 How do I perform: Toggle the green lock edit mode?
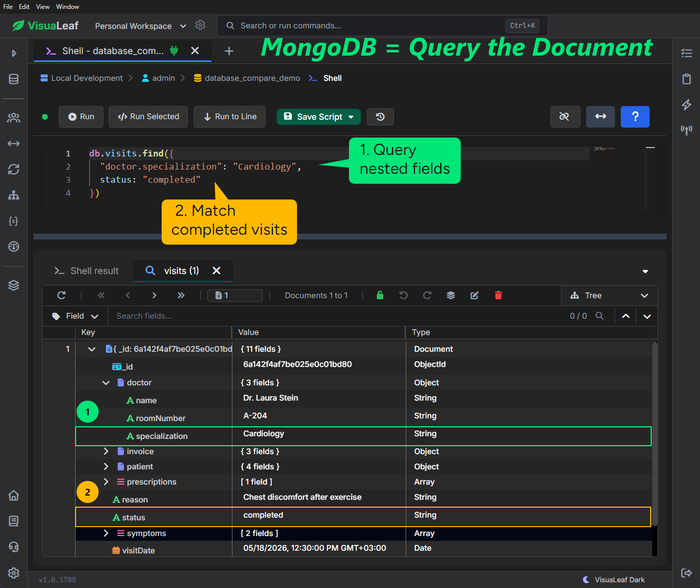tap(380, 296)
